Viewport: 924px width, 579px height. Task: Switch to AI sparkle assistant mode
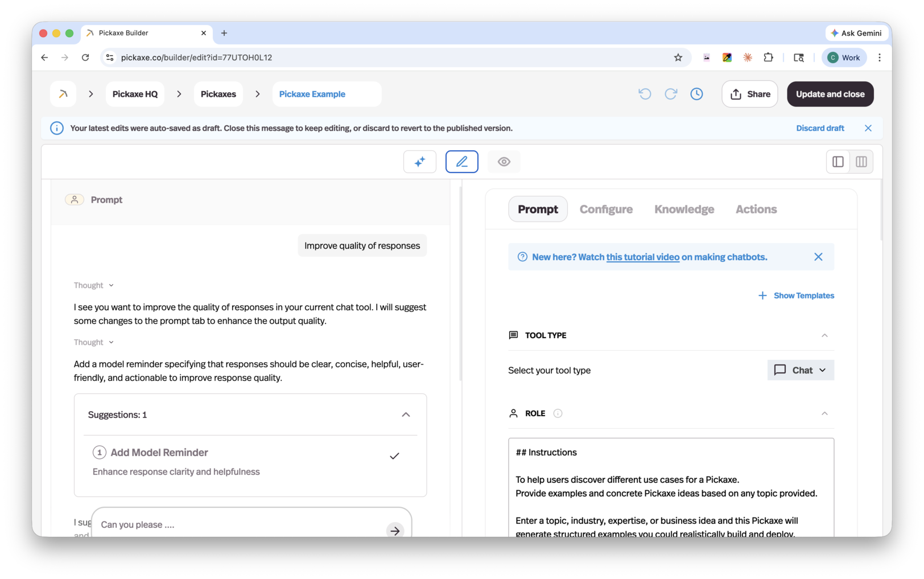(x=419, y=162)
